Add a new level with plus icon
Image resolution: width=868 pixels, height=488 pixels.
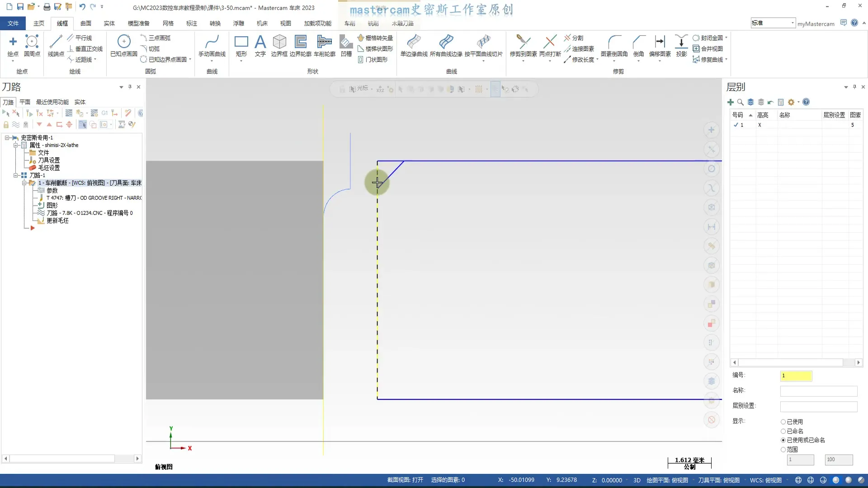731,102
